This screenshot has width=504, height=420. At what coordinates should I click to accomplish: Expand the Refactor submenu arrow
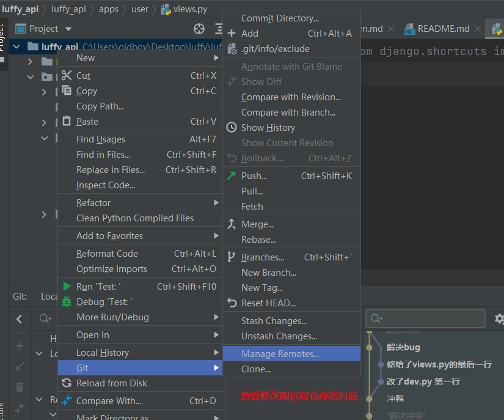pos(216,202)
